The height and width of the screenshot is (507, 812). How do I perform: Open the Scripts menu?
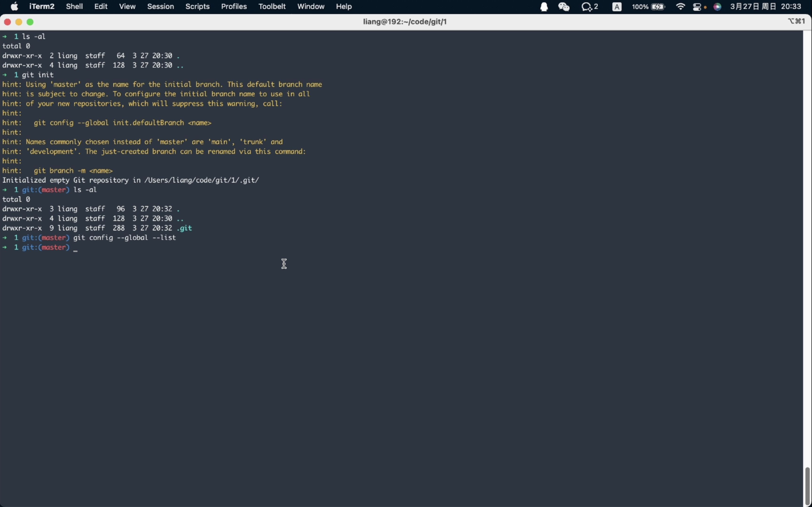197,7
